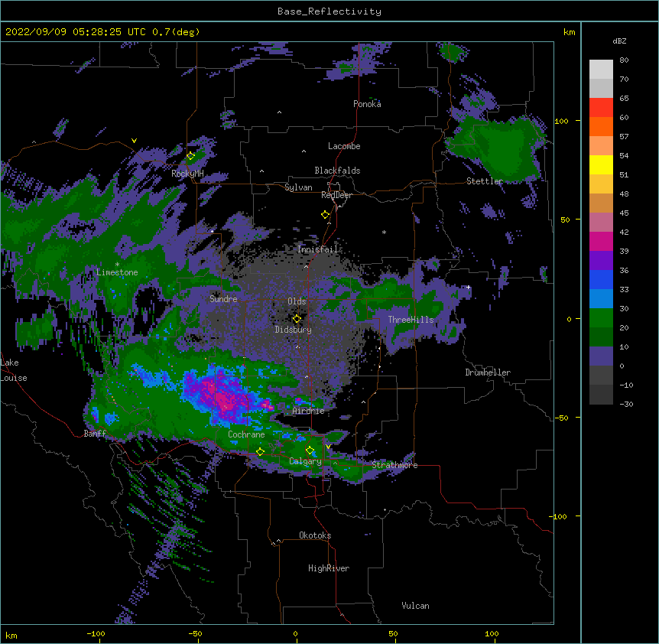659x644 pixels.
Task: Select the Cochrane city label
Action: tap(246, 434)
